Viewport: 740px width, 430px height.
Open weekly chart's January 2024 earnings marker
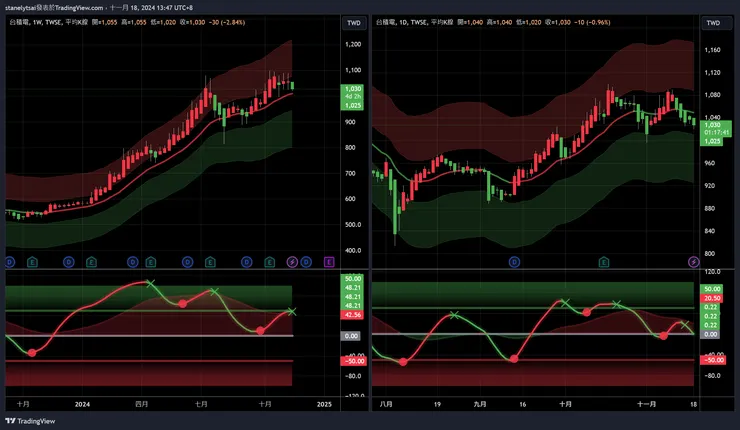91,262
